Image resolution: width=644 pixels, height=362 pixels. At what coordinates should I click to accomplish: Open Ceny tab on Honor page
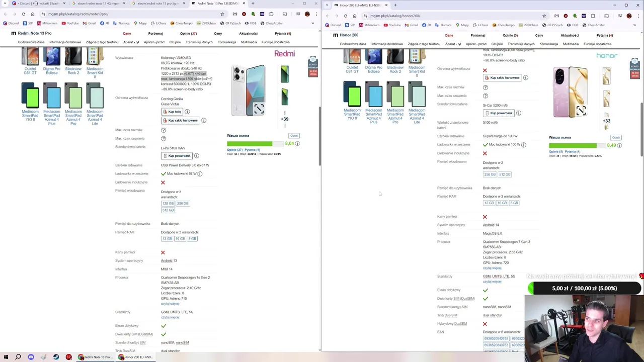click(x=539, y=36)
